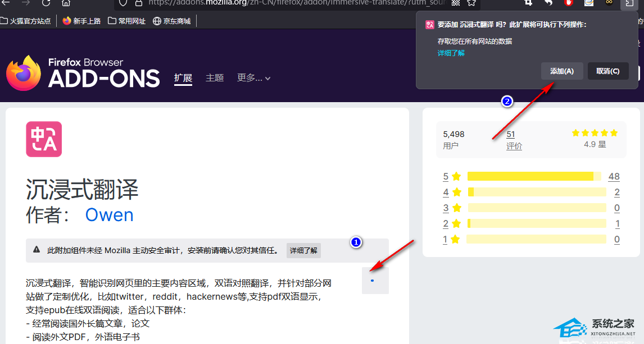Click the red ad-blocker hand icon
Screen dimensions: 644x344
[569, 3]
